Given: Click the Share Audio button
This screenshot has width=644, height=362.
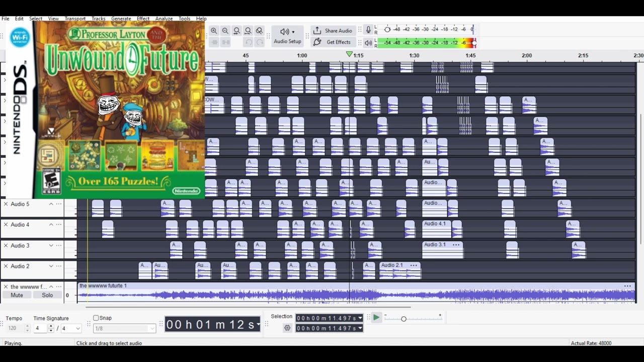Looking at the screenshot, I should tap(333, 31).
